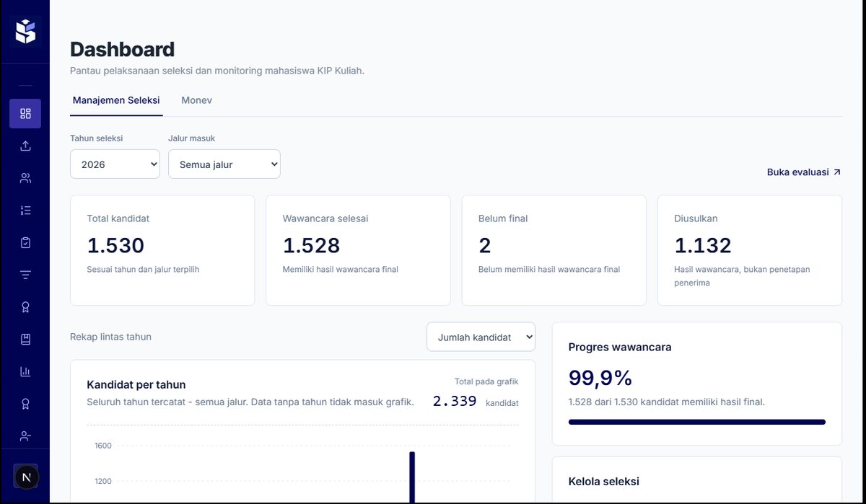Click the 1200 axis label on chart
The image size is (866, 504).
[x=102, y=481]
